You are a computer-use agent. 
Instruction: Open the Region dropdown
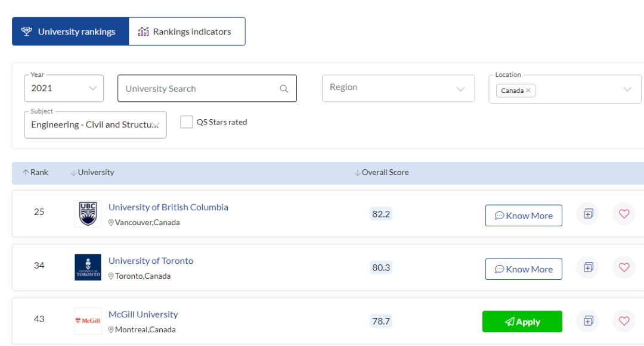click(x=398, y=88)
